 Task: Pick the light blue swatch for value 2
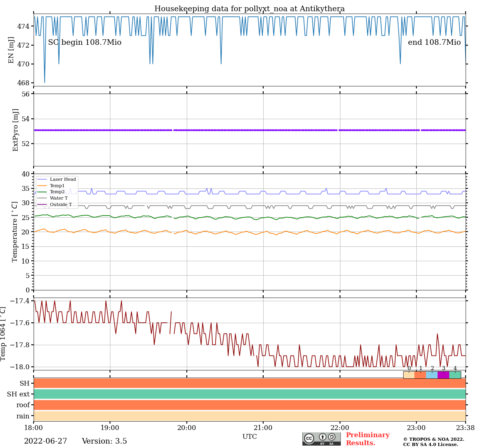432,375
